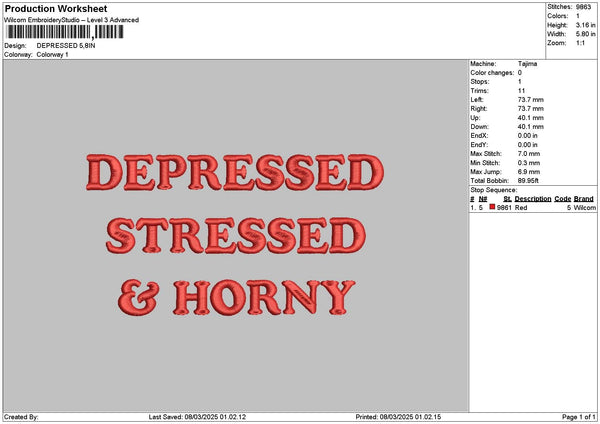Viewport: 600px width, 424px height.
Task: Click the 'Page 1 of 1' footer text
Action: [x=579, y=417]
